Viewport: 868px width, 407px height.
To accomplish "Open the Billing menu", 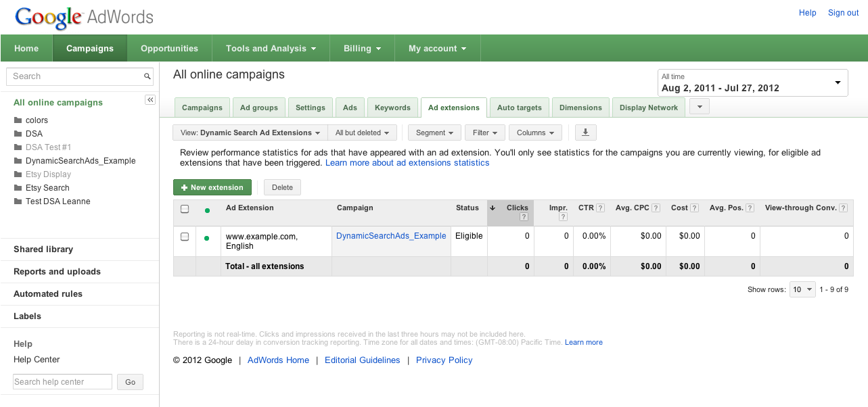I will pos(362,49).
